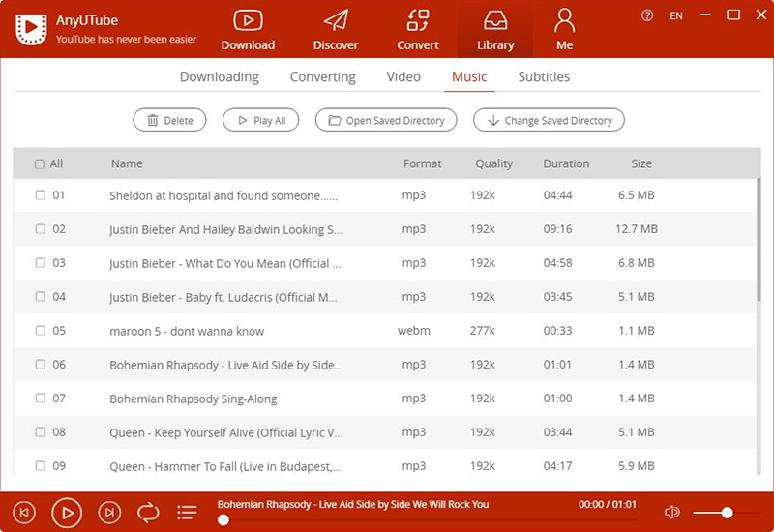
Task: Toggle repeat loop mode
Action: coord(148,513)
